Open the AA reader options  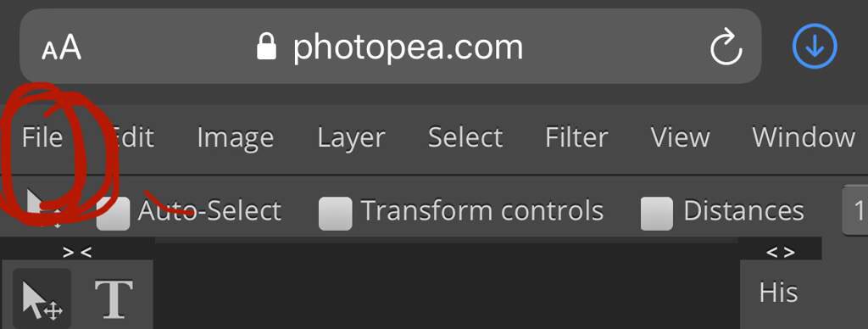click(61, 47)
